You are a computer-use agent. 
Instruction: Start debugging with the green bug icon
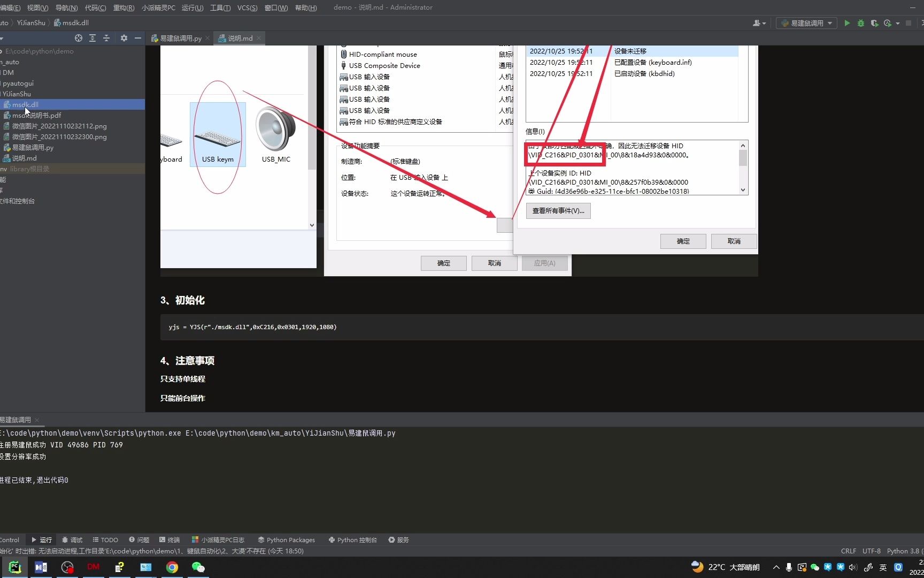pos(861,23)
